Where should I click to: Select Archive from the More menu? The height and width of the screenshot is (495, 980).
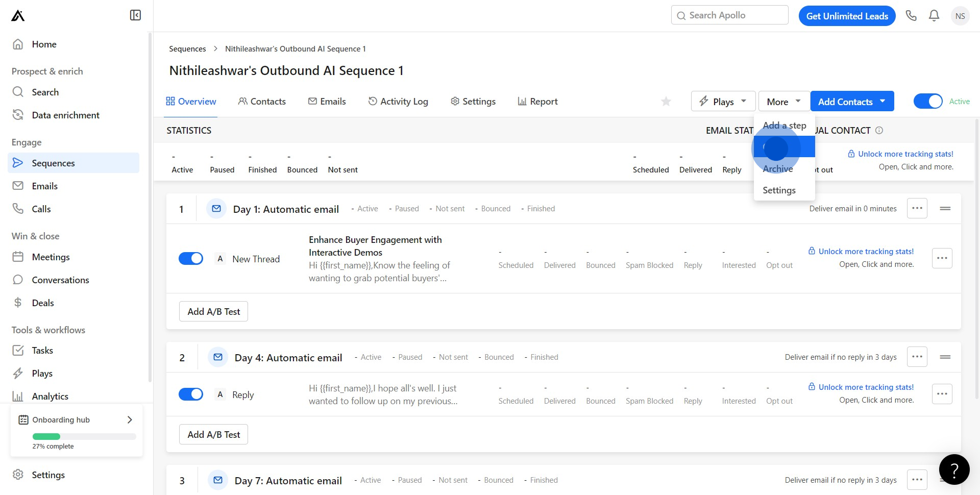point(778,169)
